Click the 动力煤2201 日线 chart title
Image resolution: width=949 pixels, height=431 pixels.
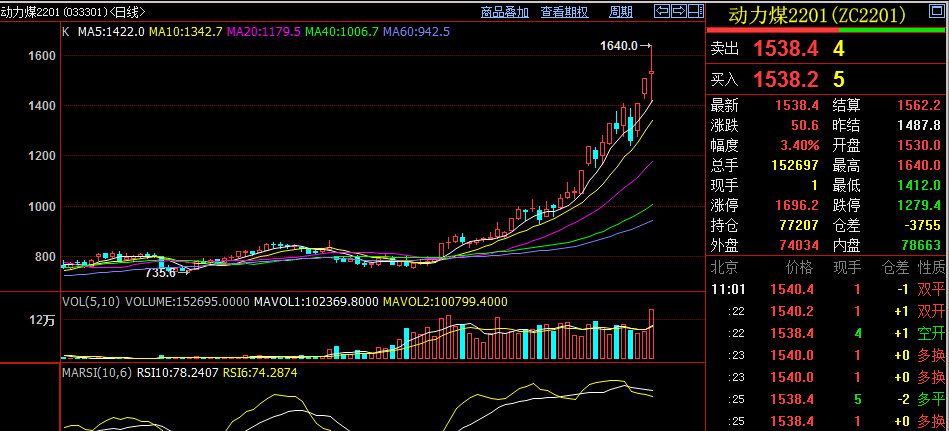[x=74, y=12]
